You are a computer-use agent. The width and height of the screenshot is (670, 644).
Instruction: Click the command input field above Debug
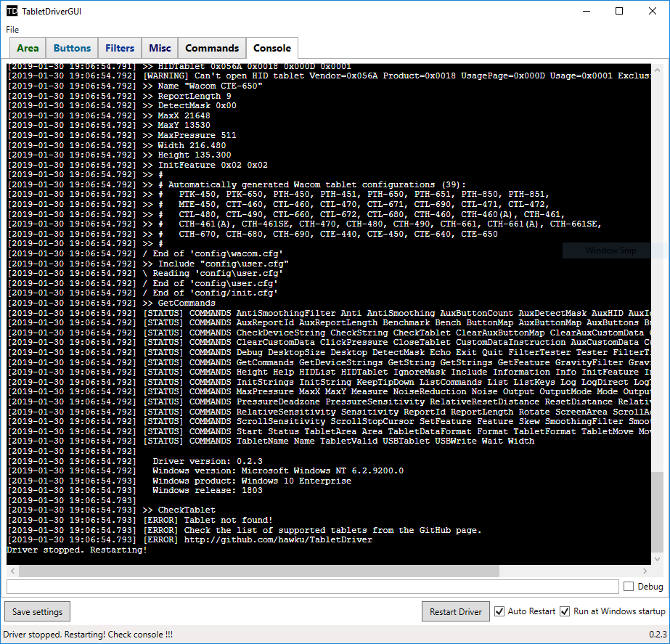click(312, 587)
